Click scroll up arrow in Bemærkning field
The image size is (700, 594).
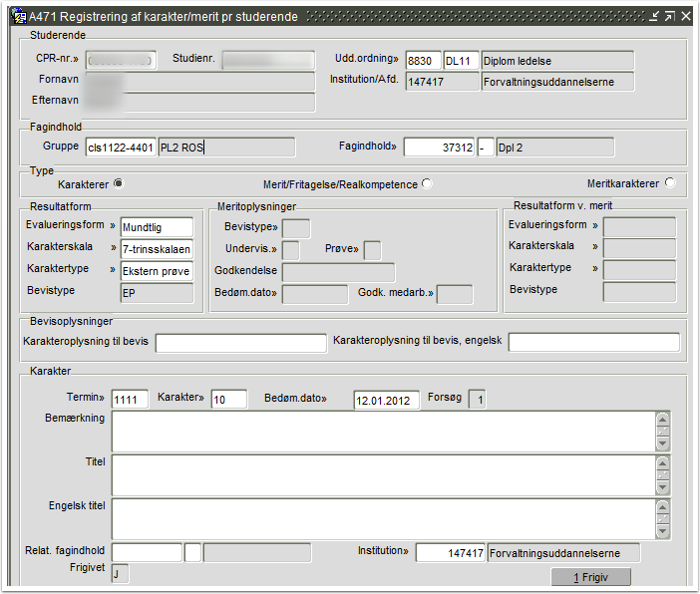point(663,420)
